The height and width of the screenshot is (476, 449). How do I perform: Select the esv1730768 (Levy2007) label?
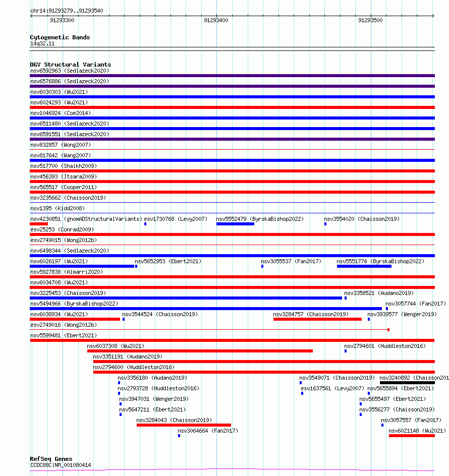pos(176,219)
